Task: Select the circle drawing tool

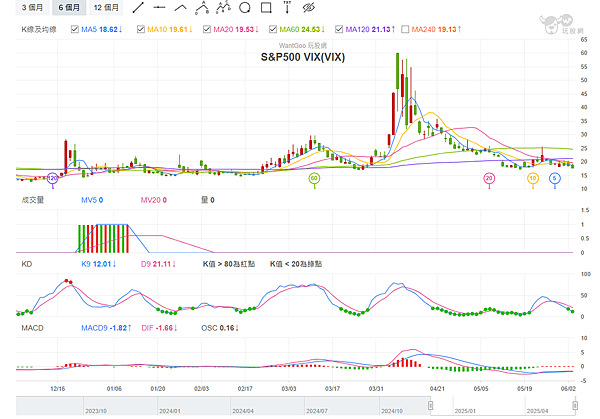Action: pos(245,7)
